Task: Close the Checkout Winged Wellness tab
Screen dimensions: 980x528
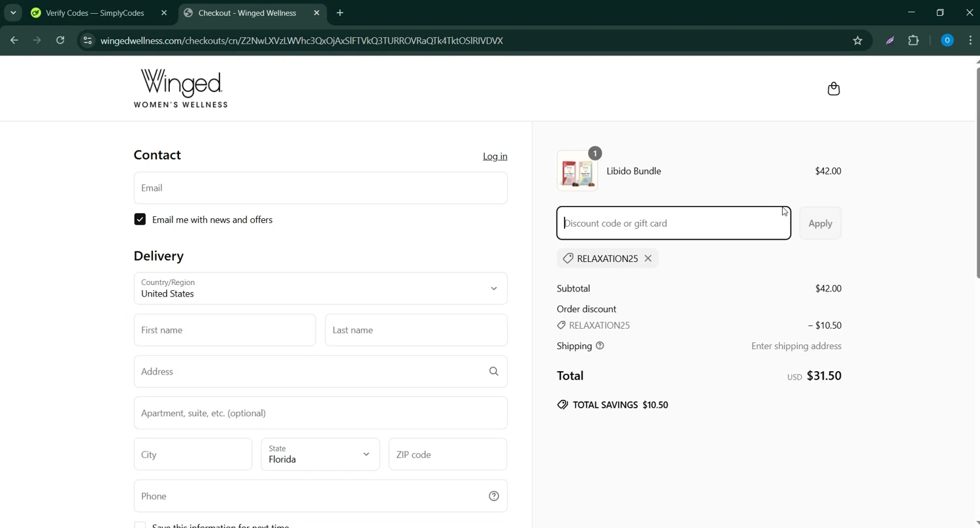Action: pyautogui.click(x=317, y=13)
